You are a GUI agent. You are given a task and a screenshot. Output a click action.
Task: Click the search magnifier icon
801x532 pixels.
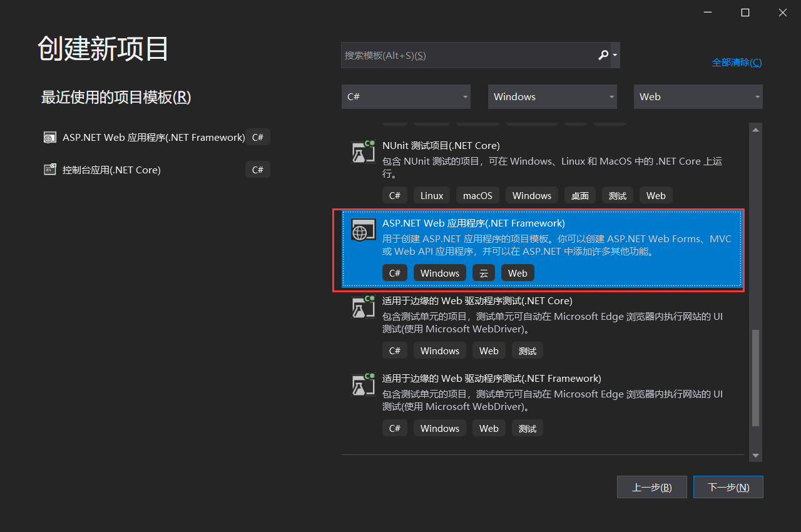[602, 55]
